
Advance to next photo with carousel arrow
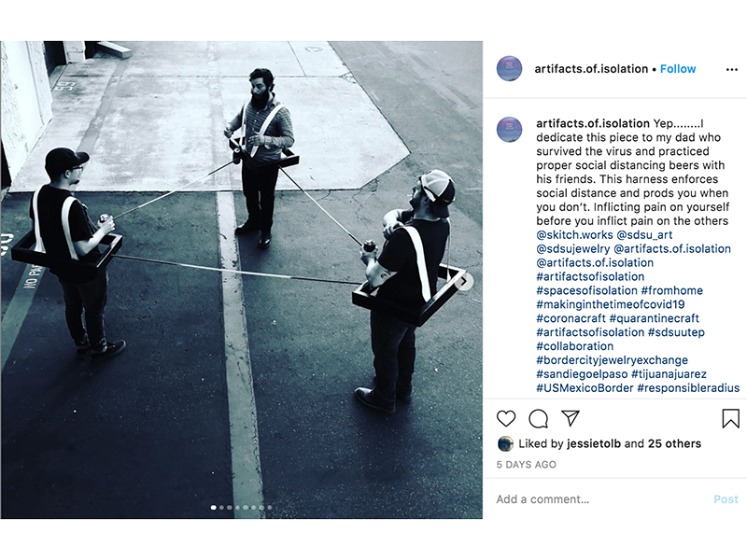point(464,282)
